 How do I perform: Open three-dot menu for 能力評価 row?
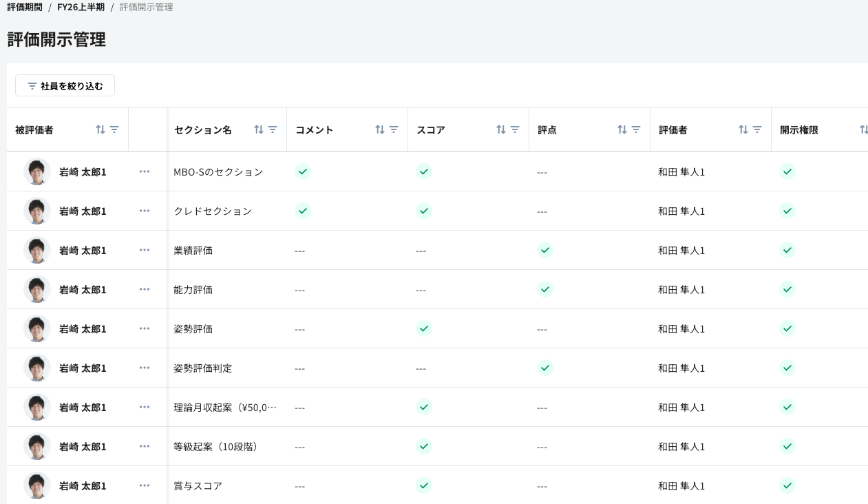click(x=145, y=289)
